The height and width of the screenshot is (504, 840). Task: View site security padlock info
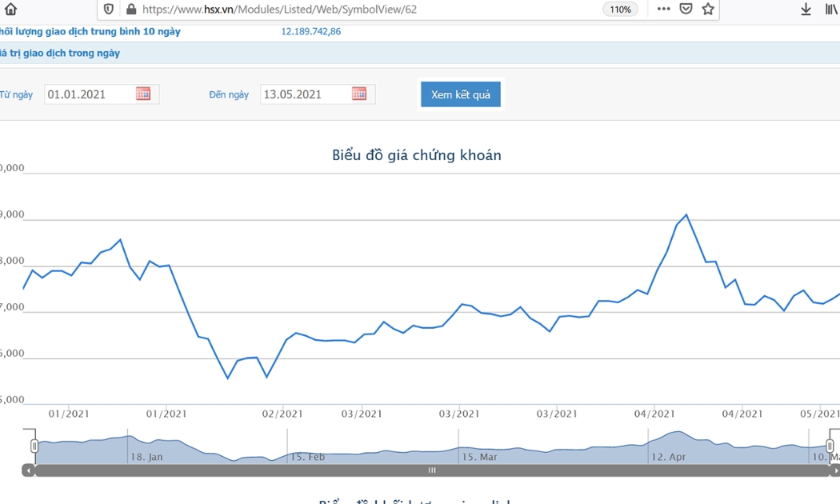click(130, 9)
